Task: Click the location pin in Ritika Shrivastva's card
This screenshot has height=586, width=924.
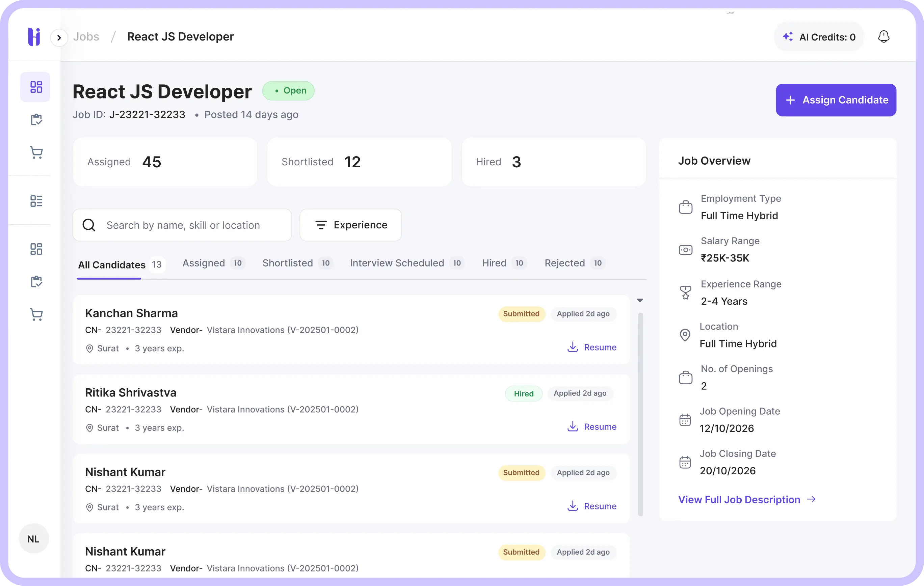Action: coord(89,428)
